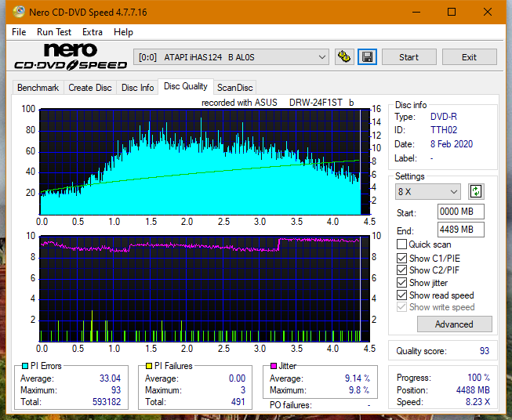Click the disc type DVD-R
The width and height of the screenshot is (512, 420).
[444, 117]
